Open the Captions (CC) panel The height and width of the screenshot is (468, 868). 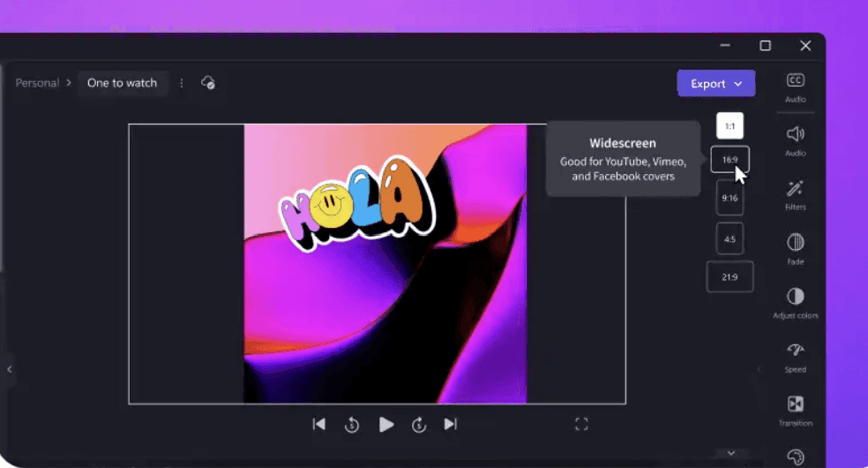[795, 87]
